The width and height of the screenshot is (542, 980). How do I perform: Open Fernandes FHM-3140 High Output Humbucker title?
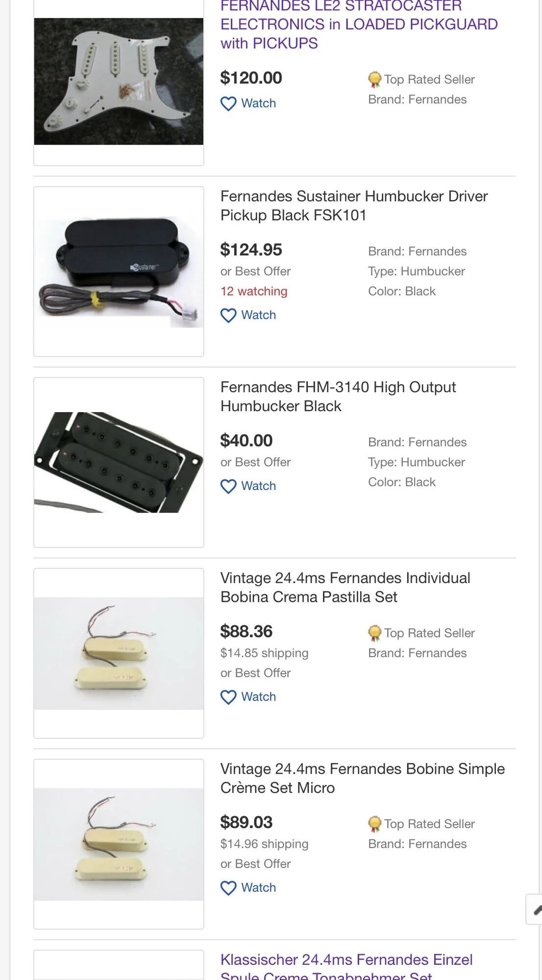point(338,396)
